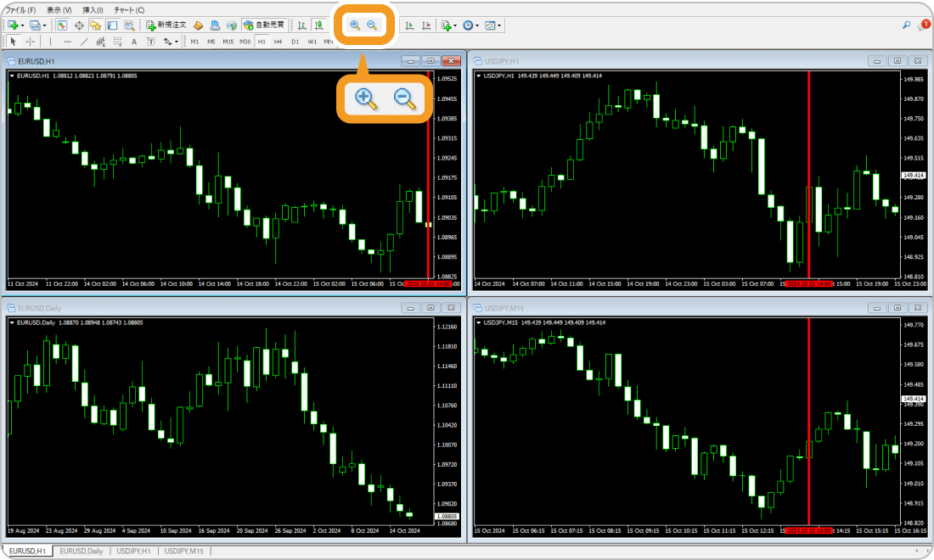
Task: Switch timeframe to M30
Action: pyautogui.click(x=245, y=42)
